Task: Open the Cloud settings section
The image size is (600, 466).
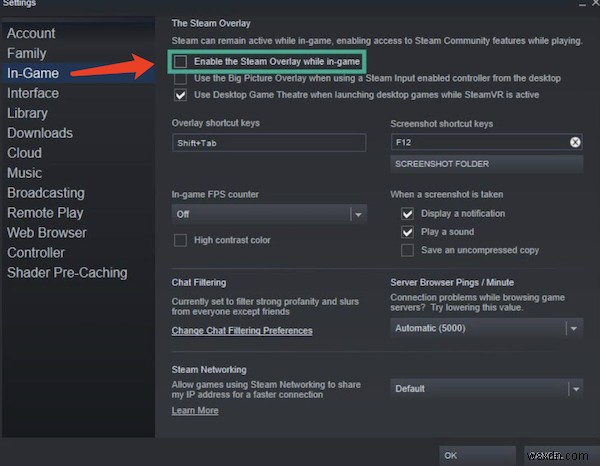Action: [24, 153]
